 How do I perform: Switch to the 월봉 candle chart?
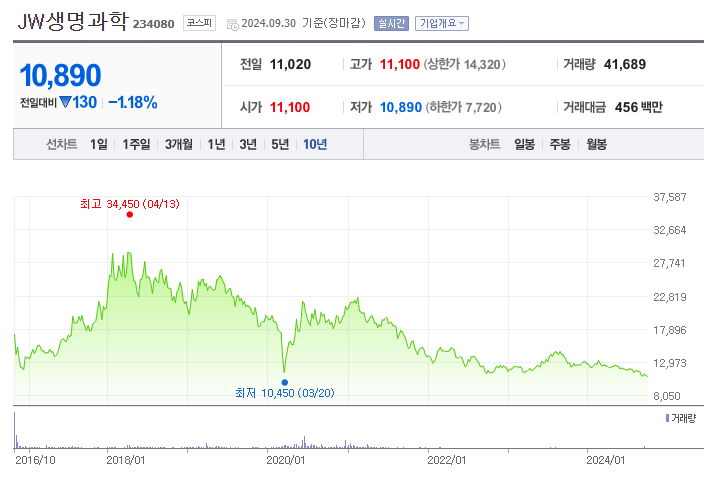click(596, 144)
